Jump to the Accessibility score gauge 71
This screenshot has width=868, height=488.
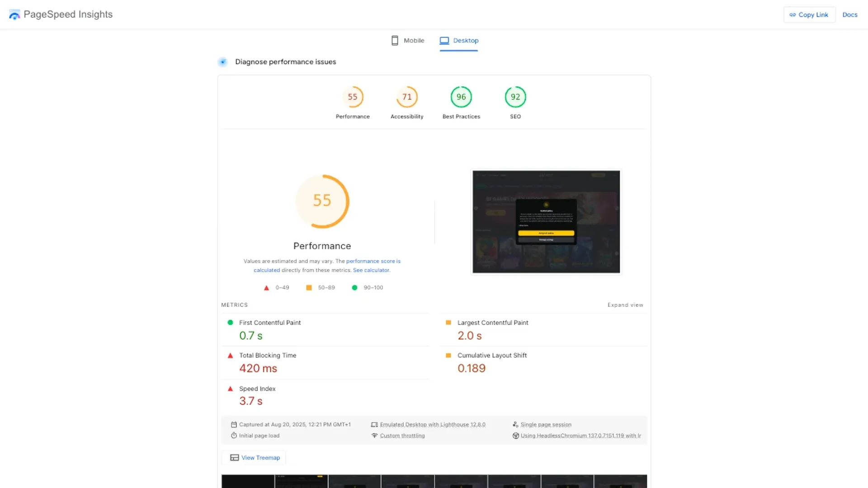click(407, 97)
